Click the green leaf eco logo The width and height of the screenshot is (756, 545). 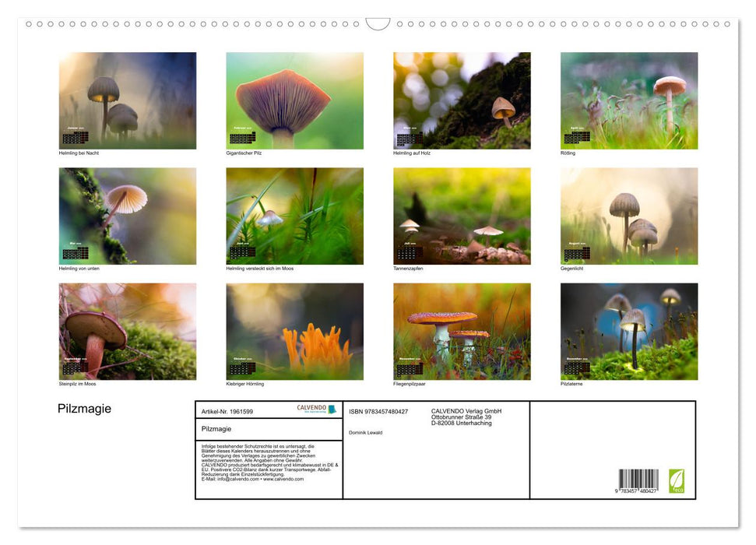click(677, 480)
